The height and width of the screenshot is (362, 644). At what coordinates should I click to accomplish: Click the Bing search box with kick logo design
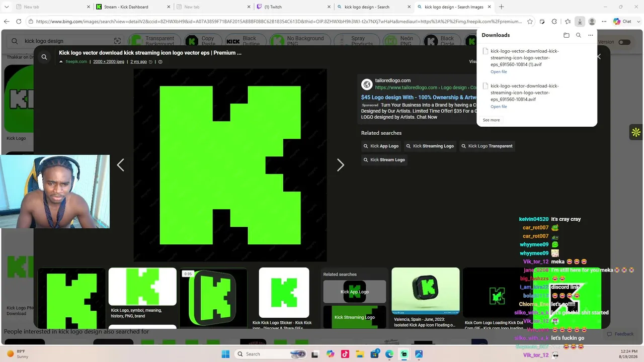[65, 41]
